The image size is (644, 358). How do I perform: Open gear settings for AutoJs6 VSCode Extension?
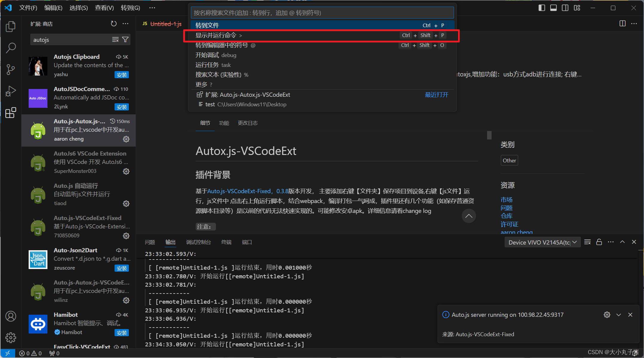point(126,171)
